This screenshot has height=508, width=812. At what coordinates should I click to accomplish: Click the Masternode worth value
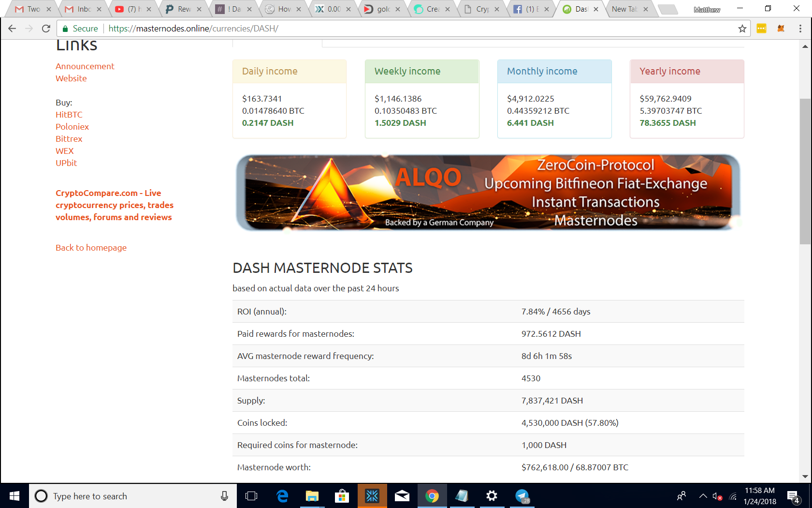[x=575, y=467]
